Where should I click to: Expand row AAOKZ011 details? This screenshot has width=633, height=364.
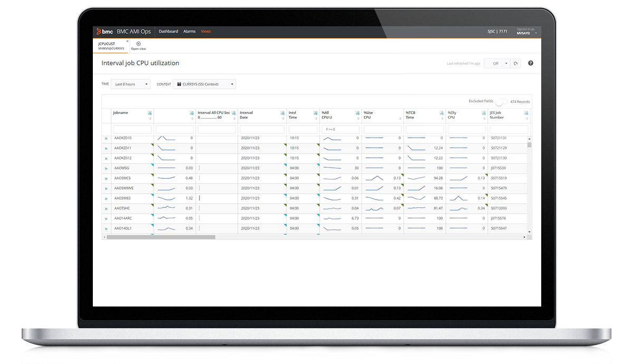pyautogui.click(x=106, y=148)
